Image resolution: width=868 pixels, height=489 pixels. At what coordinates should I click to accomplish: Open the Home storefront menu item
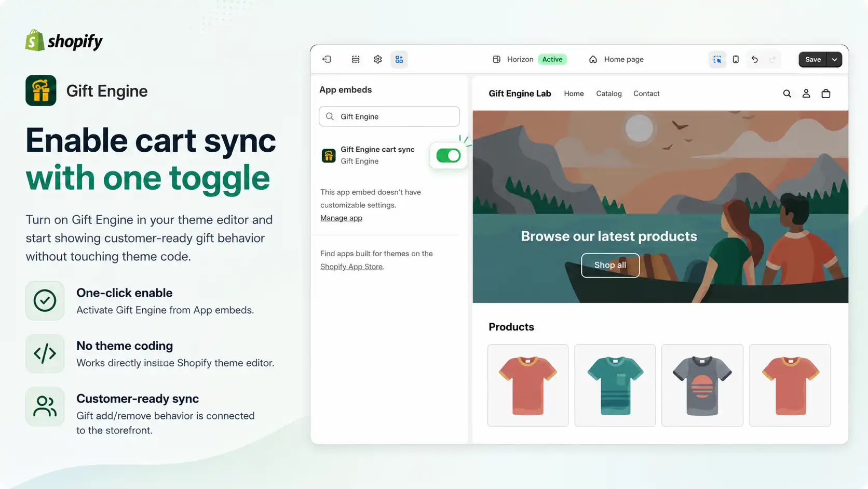click(x=574, y=94)
